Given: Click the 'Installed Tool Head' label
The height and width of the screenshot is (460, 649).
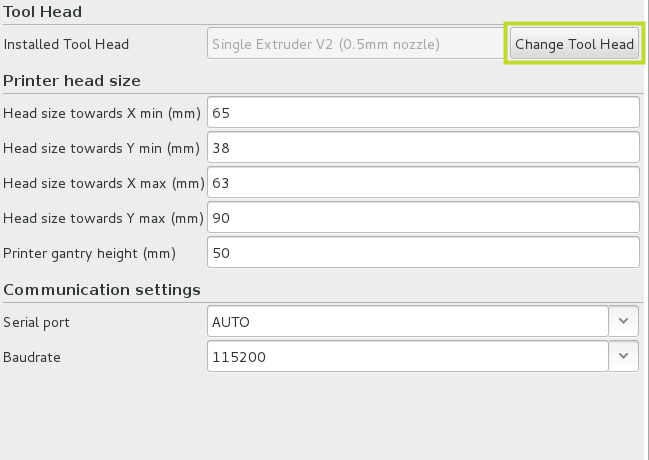Looking at the screenshot, I should pyautogui.click(x=66, y=44).
